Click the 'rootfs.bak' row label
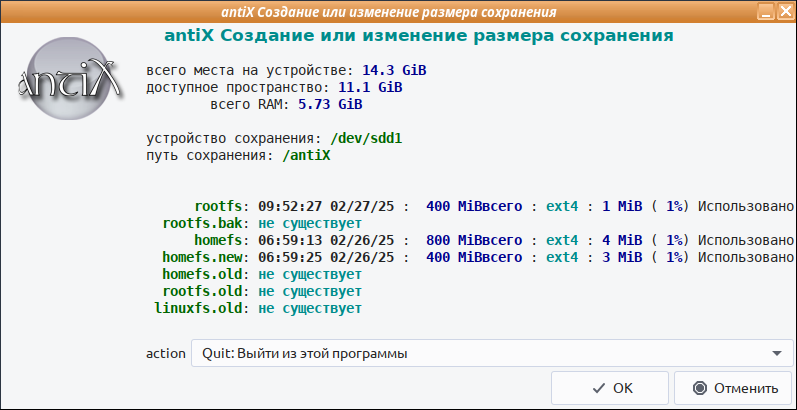This screenshot has height=410, width=797. click(x=202, y=224)
